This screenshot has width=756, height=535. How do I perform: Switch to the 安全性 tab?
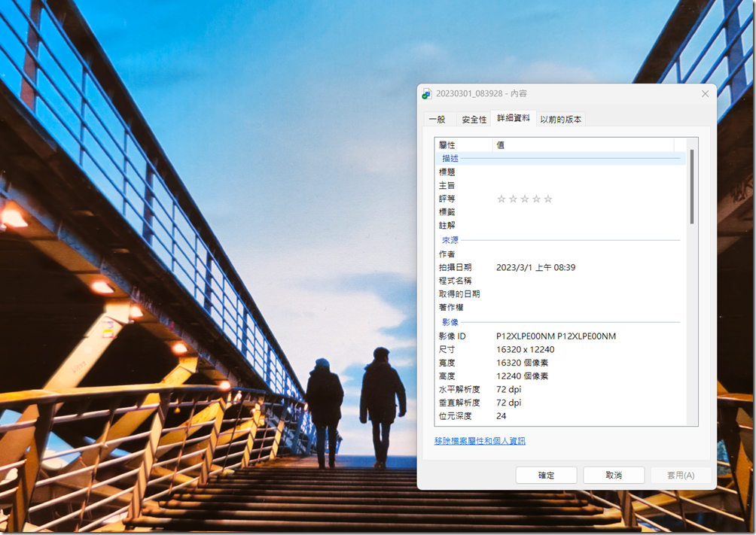pyautogui.click(x=474, y=119)
